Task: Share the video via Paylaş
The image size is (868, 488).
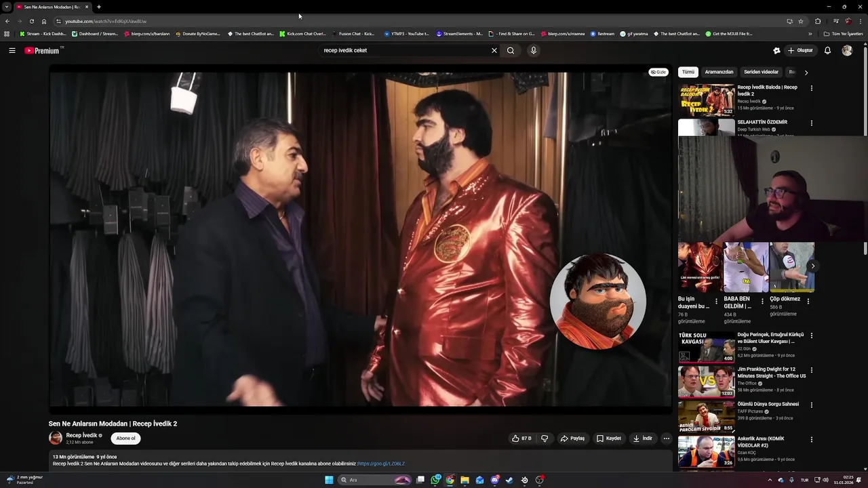Action: click(x=572, y=439)
